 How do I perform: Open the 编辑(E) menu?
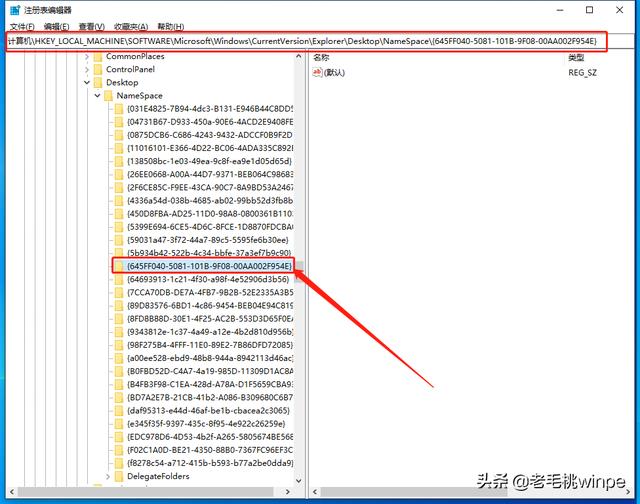56,27
